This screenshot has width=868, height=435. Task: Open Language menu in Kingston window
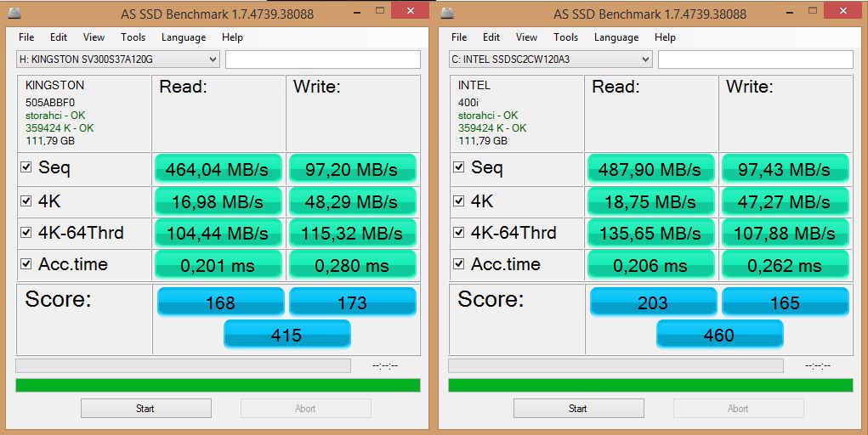184,37
